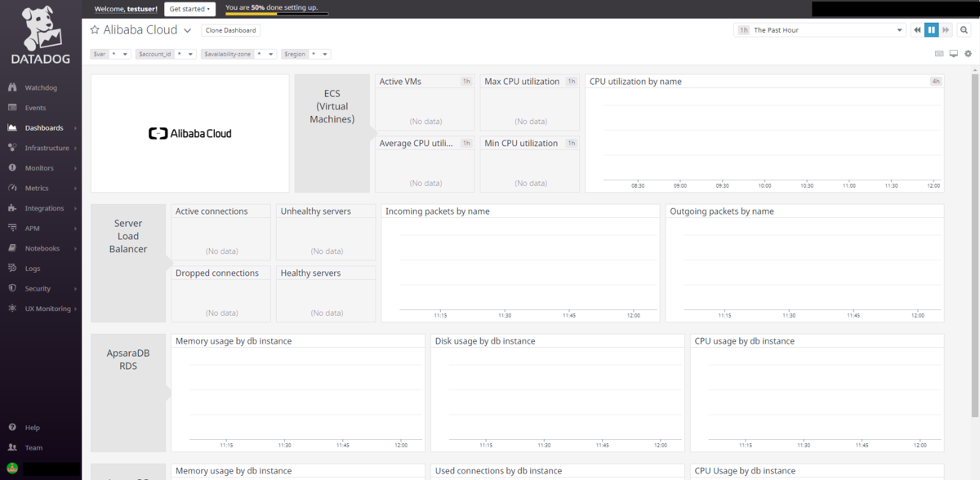Click the ECS (Virtual Machines) group label
The image size is (980, 480).
(332, 106)
